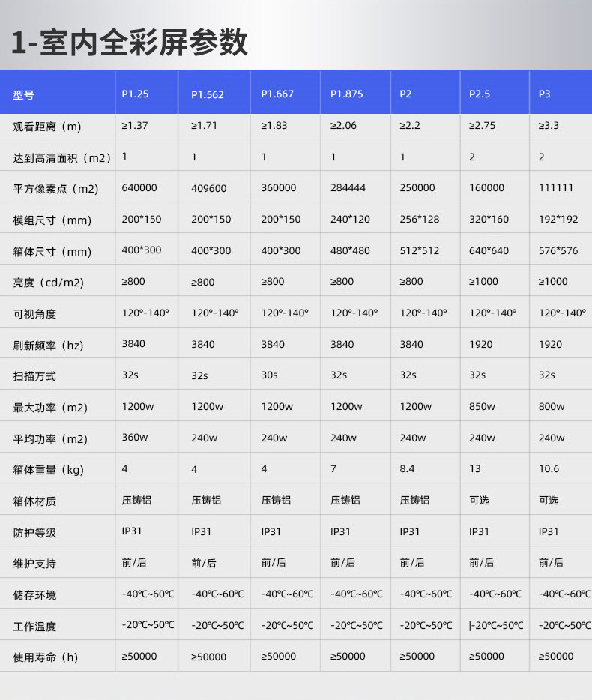Select the 平方像素点（m2） row label
Image resolution: width=592 pixels, height=700 pixels.
(x=55, y=189)
